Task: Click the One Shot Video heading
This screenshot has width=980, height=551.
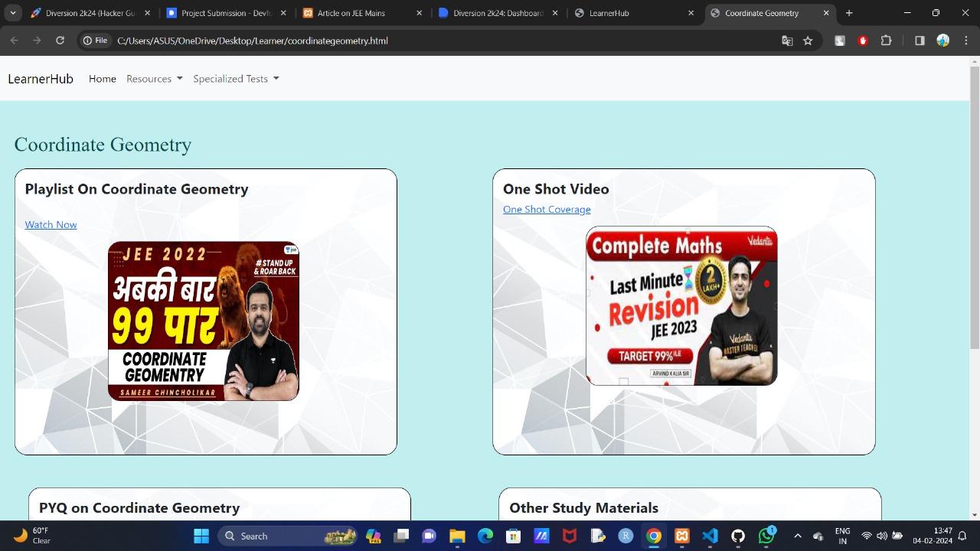Action: (x=556, y=189)
